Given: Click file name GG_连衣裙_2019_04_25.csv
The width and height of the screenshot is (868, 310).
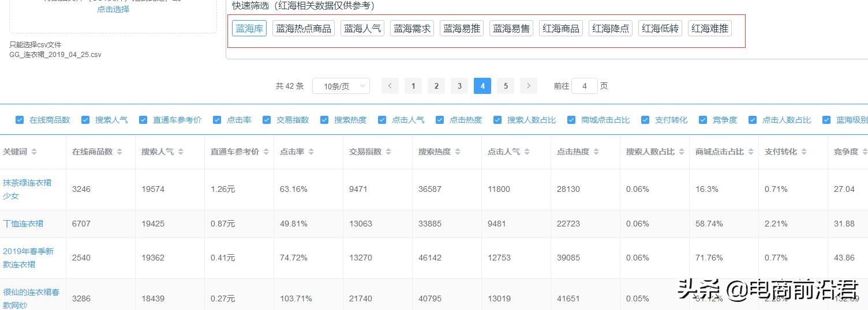Looking at the screenshot, I should coord(55,55).
